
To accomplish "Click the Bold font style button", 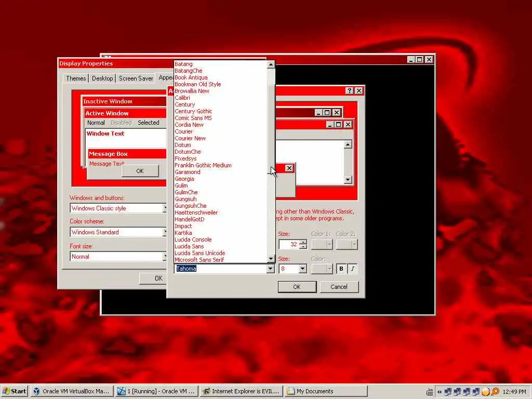I will (x=341, y=269).
